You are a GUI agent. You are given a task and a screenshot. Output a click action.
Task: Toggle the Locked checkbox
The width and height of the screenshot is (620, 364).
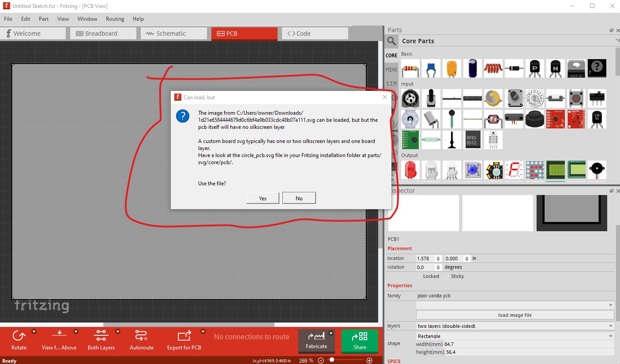pos(419,276)
